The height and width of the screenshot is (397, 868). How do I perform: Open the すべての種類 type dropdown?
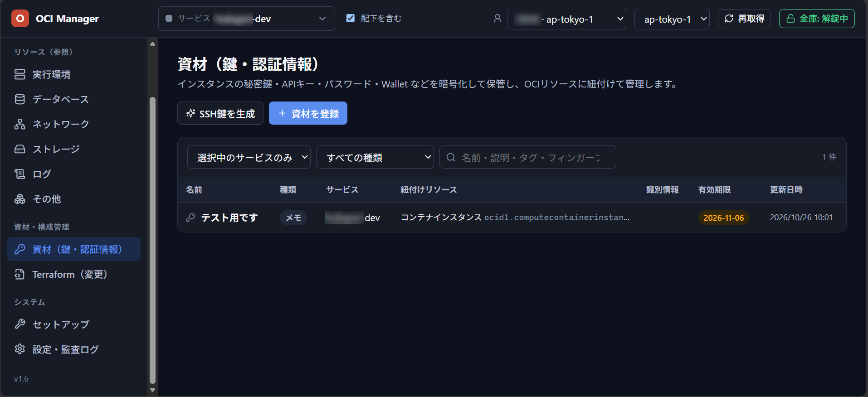point(375,157)
